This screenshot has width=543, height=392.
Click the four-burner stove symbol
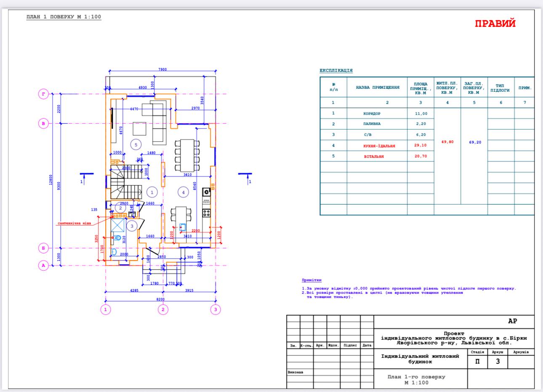tap(206, 213)
